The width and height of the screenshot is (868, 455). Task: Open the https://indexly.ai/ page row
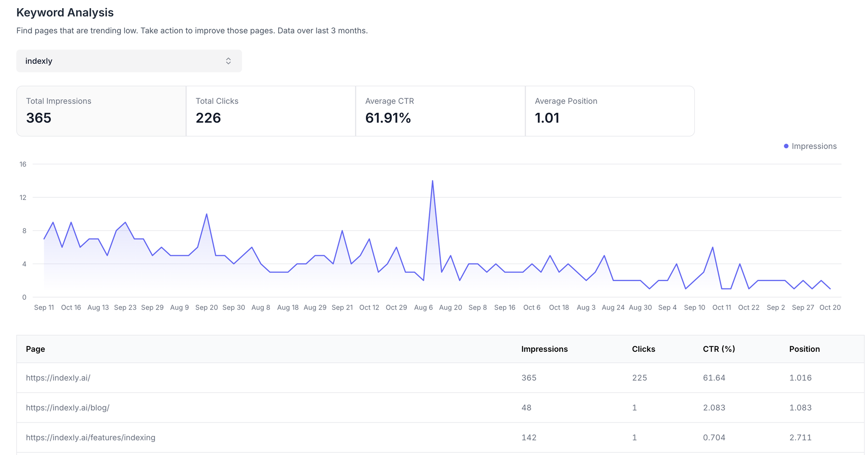tap(440, 378)
